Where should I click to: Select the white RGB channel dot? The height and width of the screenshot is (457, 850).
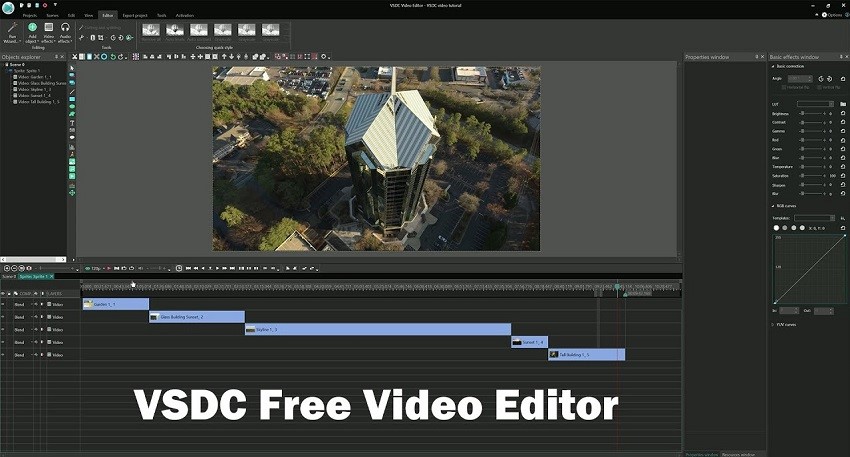776,228
